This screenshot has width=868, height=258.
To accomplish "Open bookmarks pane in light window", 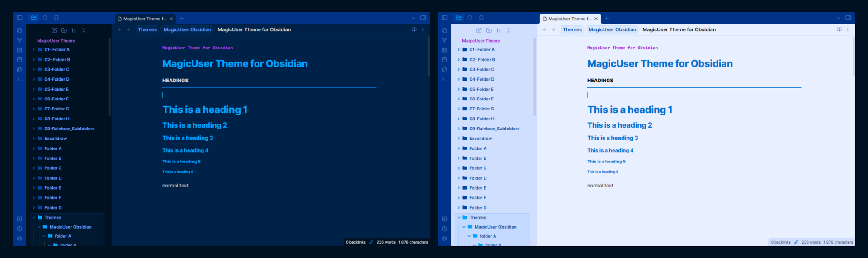I will point(481,18).
